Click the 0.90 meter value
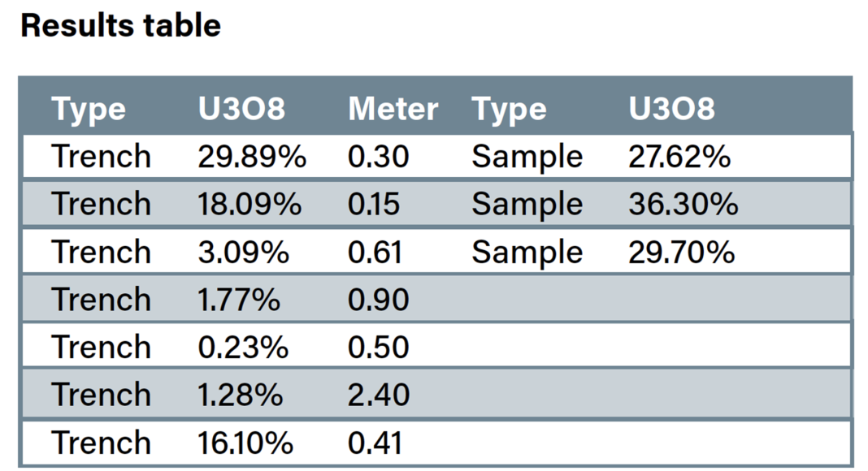 (378, 300)
